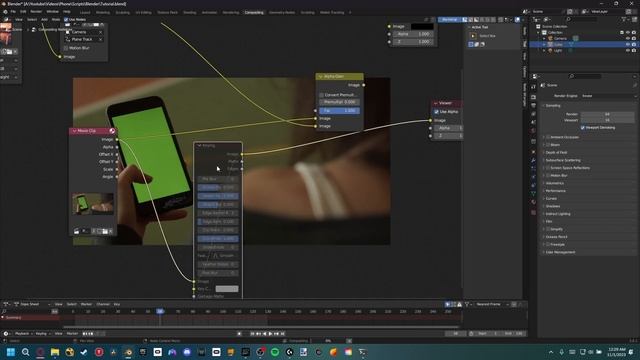Expand the Depth of Field panel
This screenshot has height=360, width=640.
tap(556, 152)
